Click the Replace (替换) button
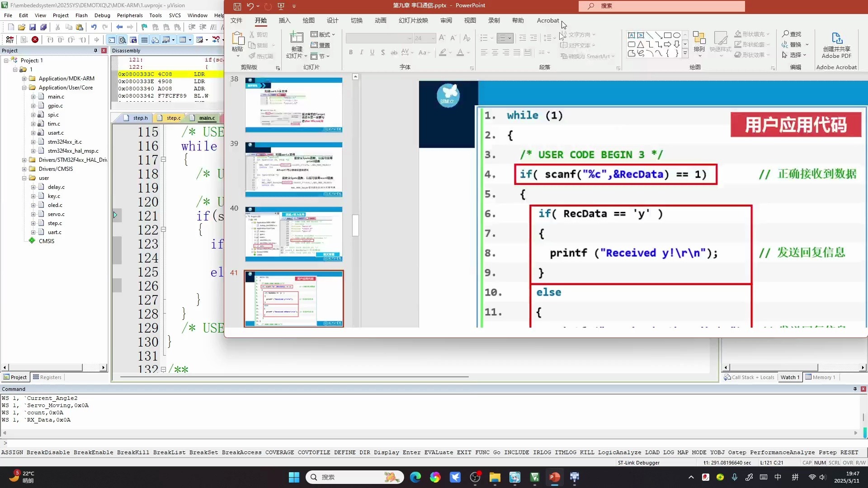 (x=795, y=44)
